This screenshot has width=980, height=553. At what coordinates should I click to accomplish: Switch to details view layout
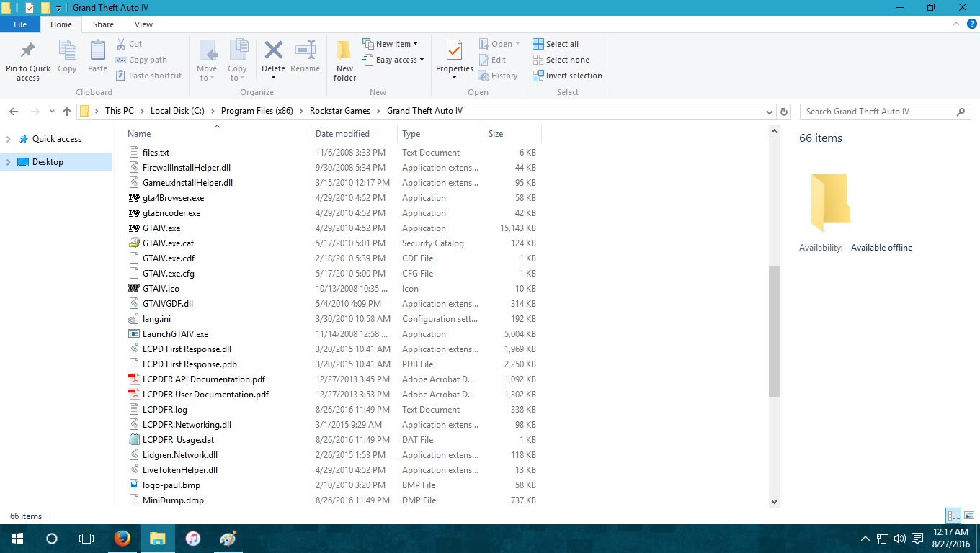(953, 516)
